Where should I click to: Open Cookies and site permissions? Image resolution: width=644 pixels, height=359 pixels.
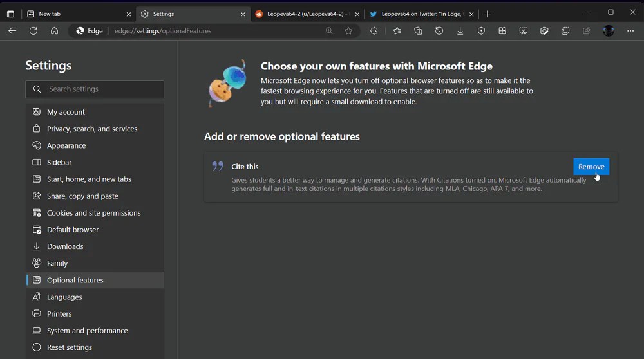[95, 212]
